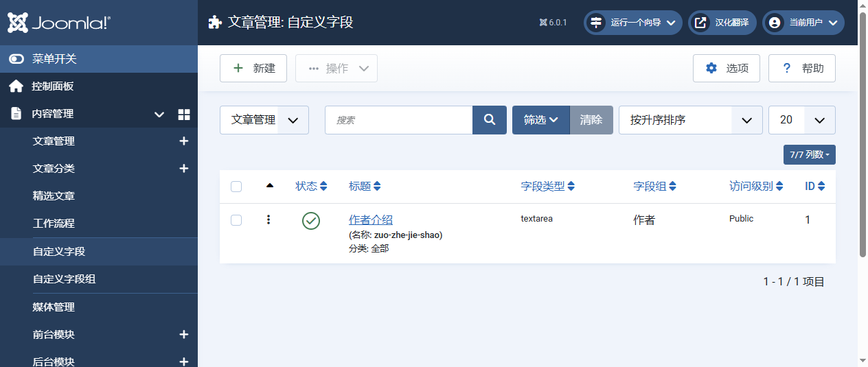Click the magnifier search button

click(x=490, y=120)
